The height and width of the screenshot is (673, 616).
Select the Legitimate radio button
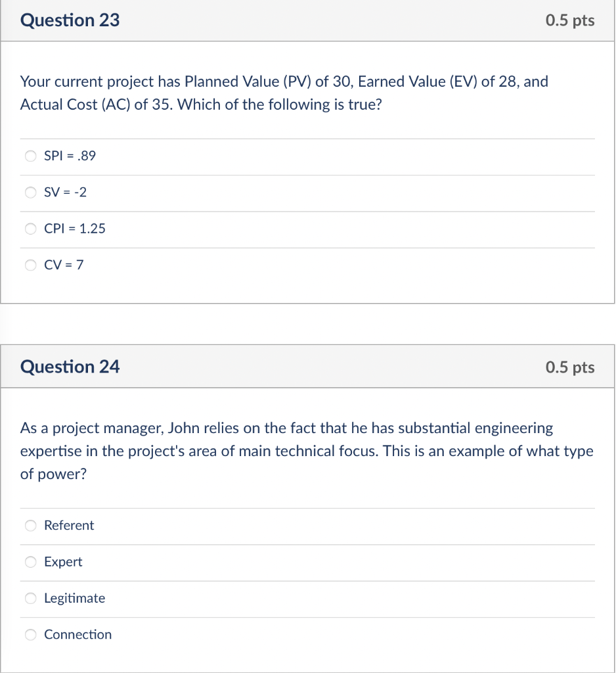30,598
